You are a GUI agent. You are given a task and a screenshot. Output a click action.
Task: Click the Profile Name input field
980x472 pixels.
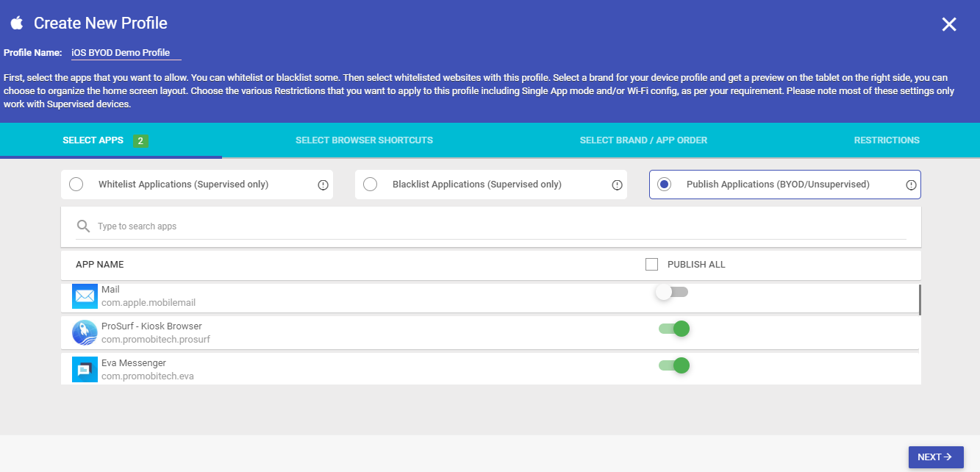point(125,53)
